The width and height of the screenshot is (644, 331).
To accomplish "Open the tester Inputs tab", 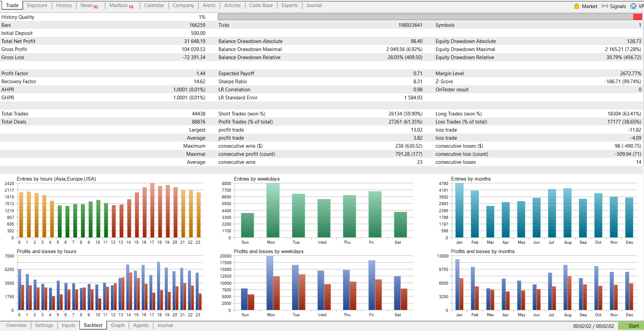I will pos(68,325).
